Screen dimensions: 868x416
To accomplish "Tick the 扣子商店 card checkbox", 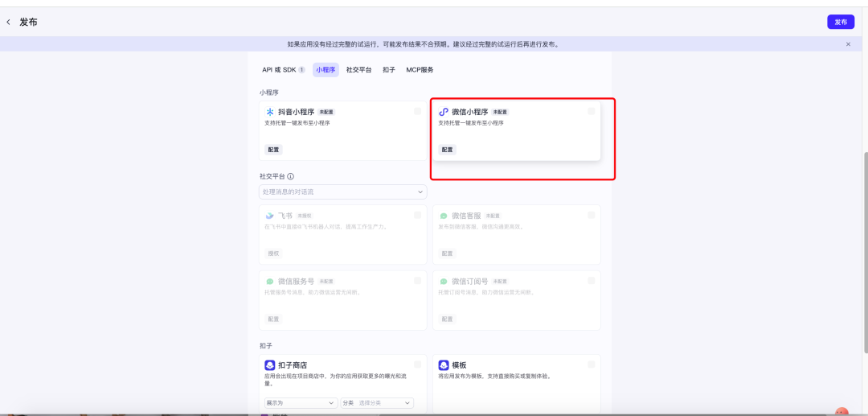I will (417, 365).
